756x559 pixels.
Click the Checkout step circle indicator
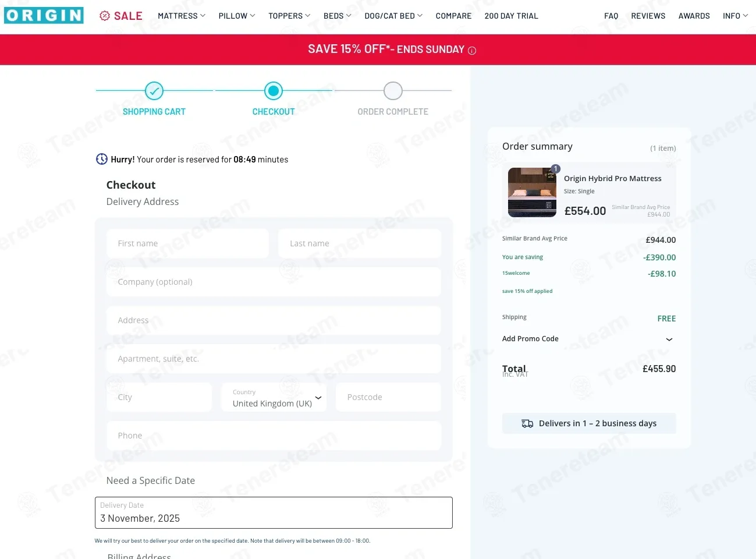click(274, 91)
